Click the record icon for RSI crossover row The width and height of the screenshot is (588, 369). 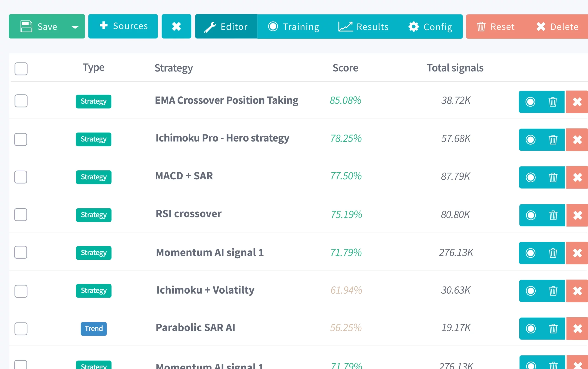point(531,215)
